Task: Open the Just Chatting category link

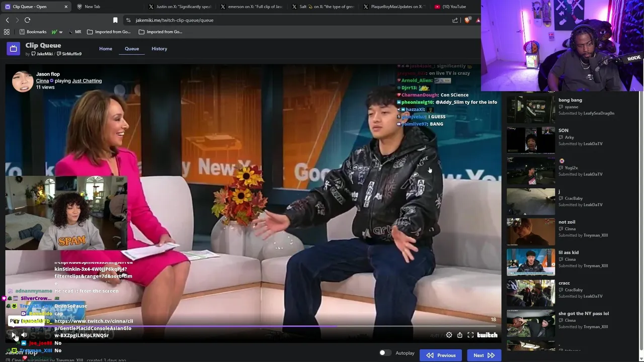Action: pos(87,80)
